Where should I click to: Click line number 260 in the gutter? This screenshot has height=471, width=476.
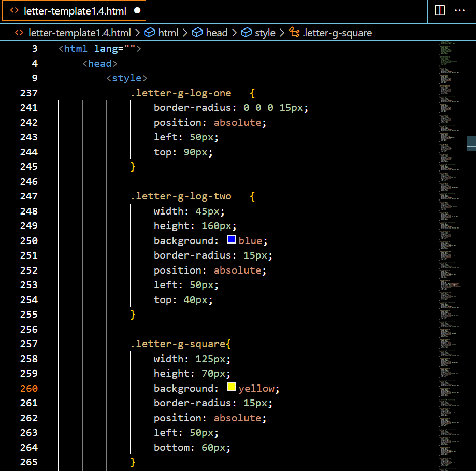(29, 388)
